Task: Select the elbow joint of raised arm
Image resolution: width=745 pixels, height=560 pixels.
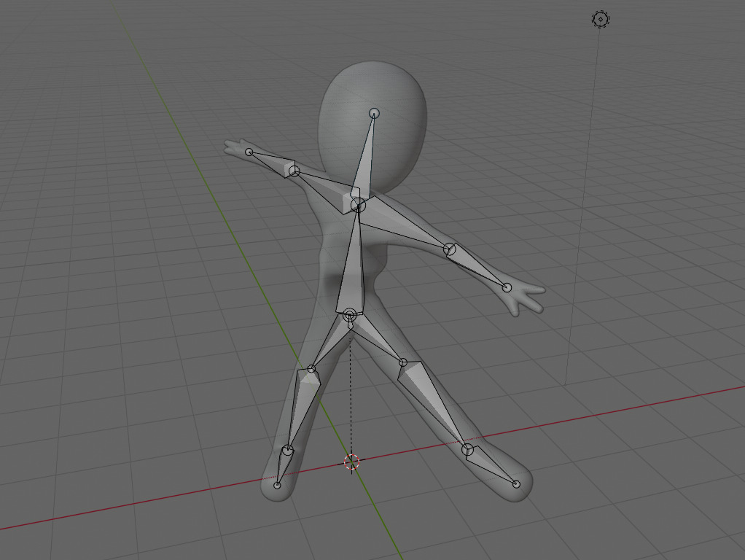Action: (295, 171)
